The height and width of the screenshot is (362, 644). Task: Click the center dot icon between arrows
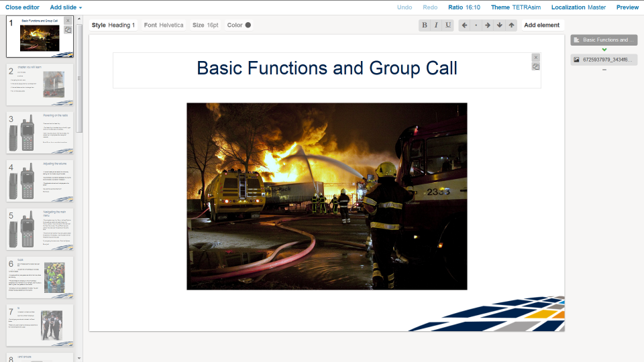click(476, 25)
